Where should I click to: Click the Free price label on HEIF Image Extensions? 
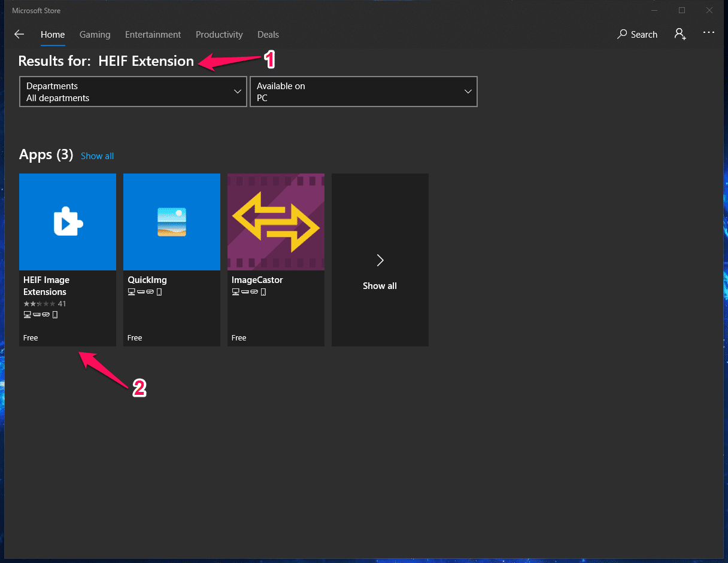31,337
